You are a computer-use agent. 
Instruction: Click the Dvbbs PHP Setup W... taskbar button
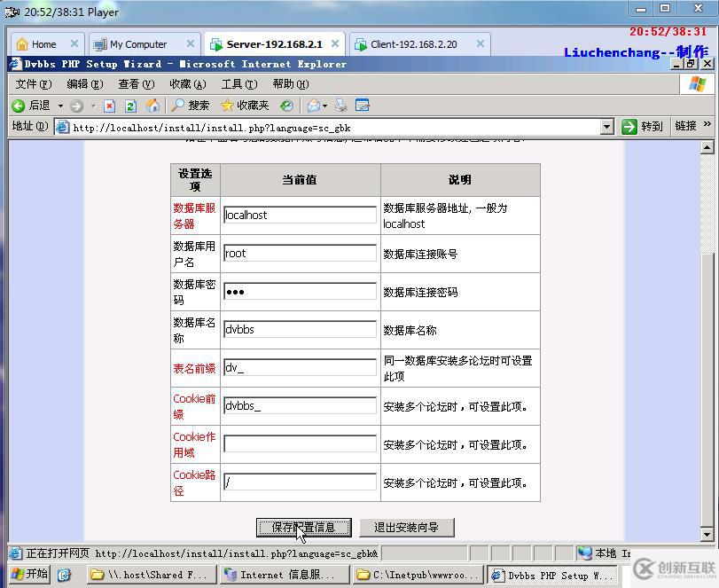[x=551, y=575]
